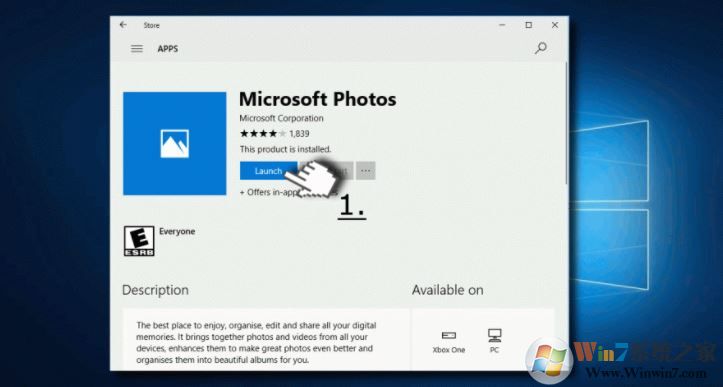
Task: Open the star rating with 1,839 reviews
Action: click(x=274, y=134)
